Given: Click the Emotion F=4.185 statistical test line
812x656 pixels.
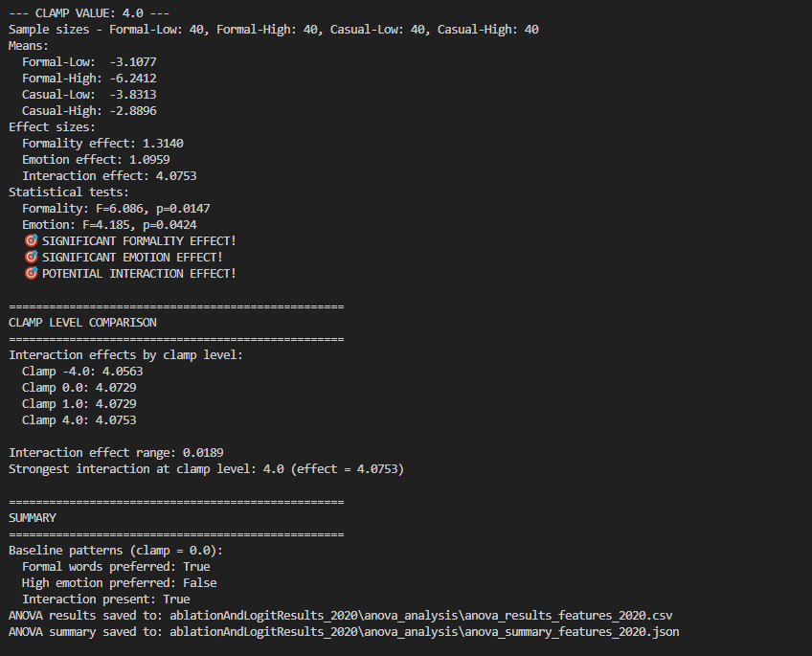Looking at the screenshot, I should coord(109,224).
